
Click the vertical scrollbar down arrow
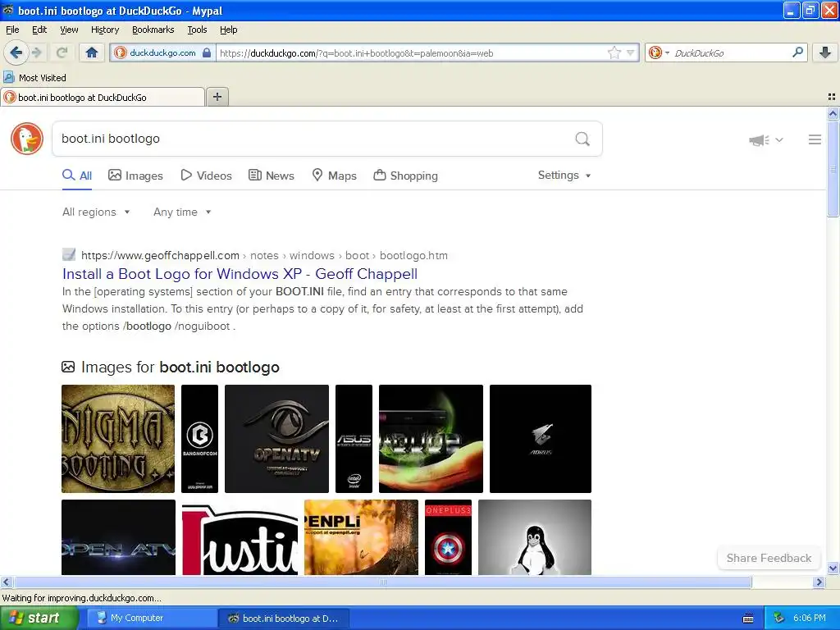pos(833,568)
